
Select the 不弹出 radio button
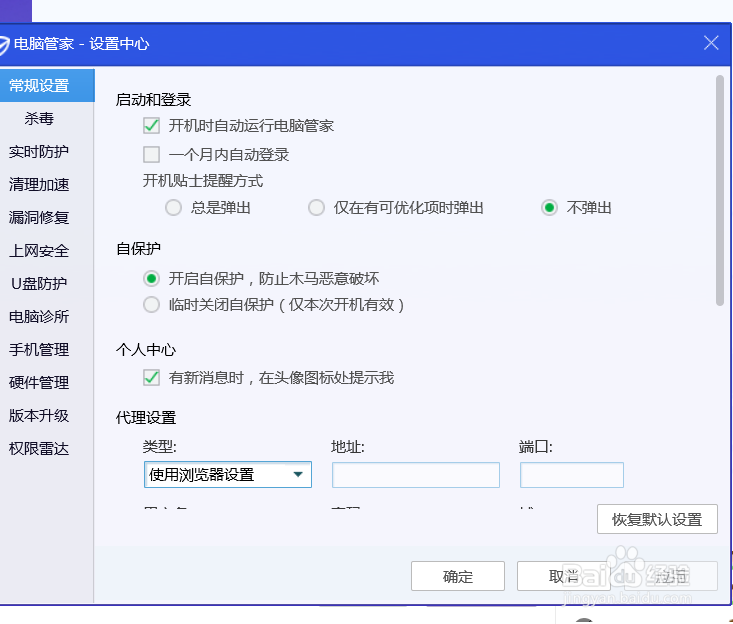coord(549,208)
